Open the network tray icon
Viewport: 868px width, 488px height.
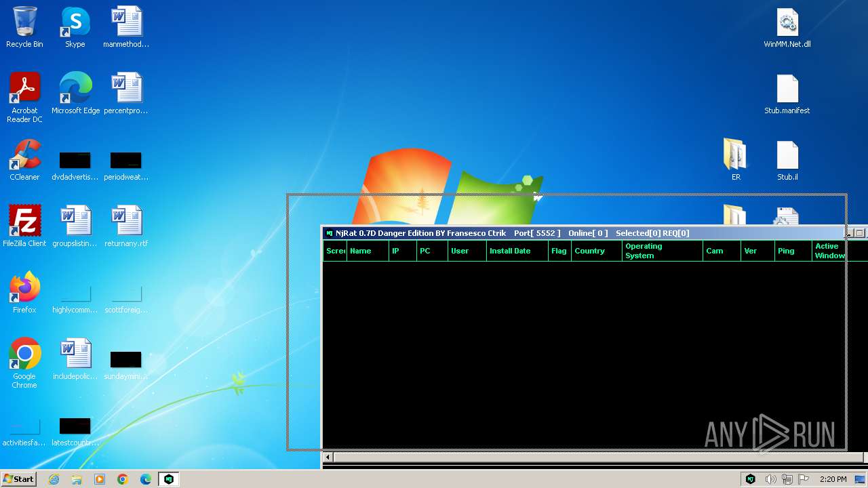coord(787,479)
